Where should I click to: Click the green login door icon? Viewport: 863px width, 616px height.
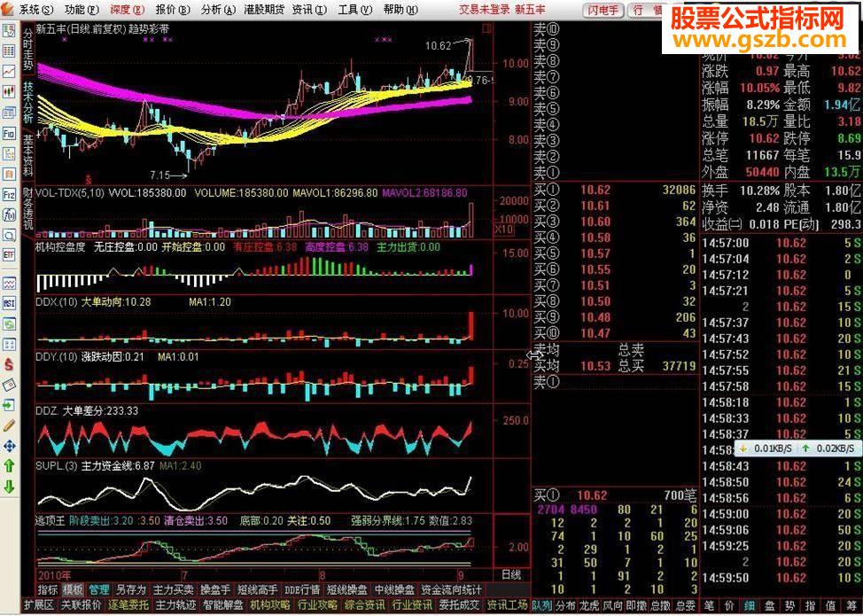9,405
